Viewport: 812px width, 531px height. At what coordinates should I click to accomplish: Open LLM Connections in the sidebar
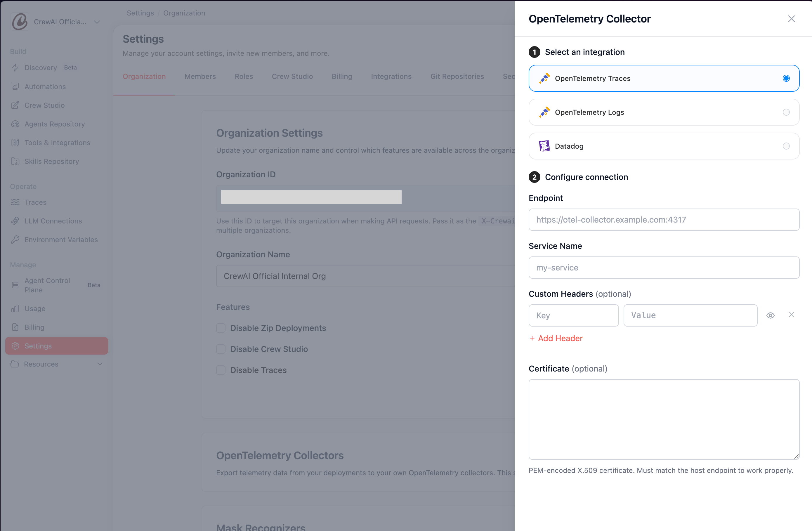(x=57, y=221)
